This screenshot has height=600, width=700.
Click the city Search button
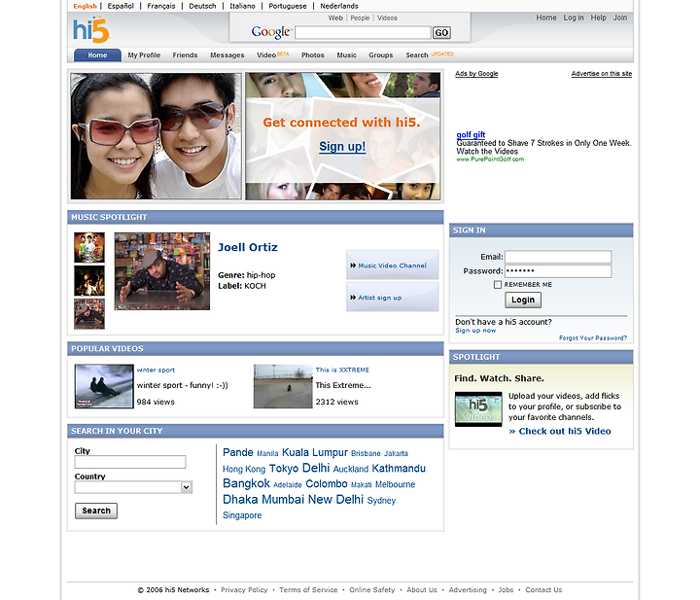click(x=96, y=511)
